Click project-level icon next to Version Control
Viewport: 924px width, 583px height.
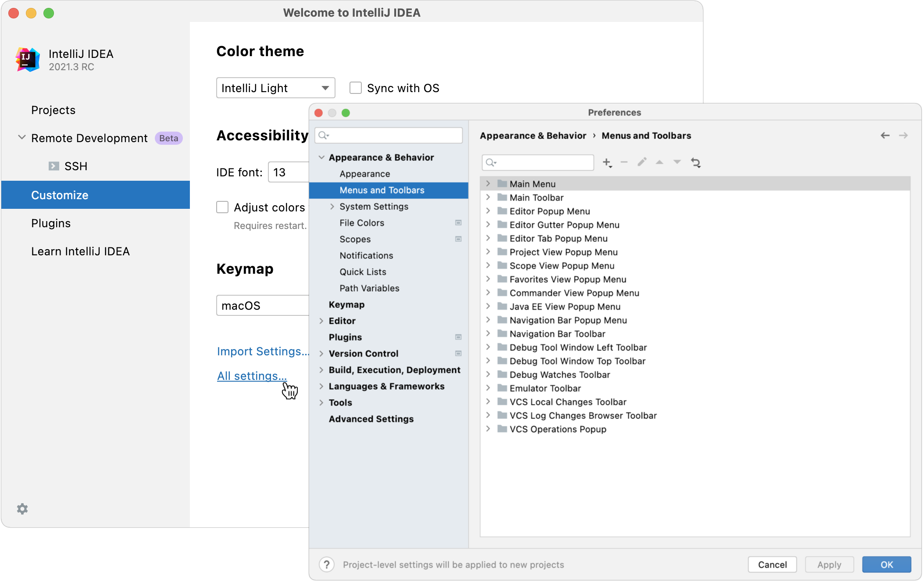[x=458, y=354]
